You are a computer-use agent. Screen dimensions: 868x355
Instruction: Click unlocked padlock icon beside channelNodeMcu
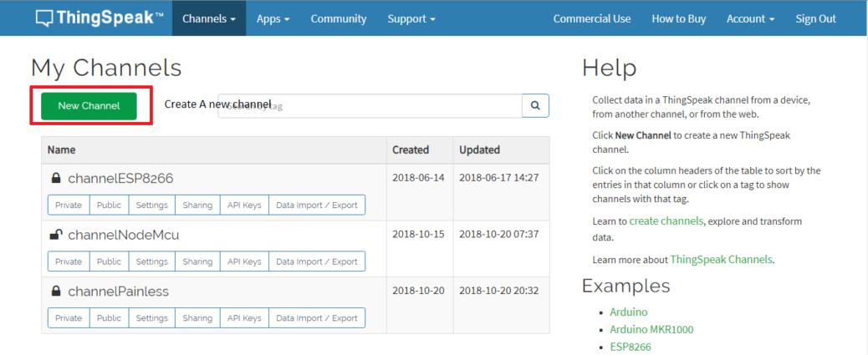pos(56,235)
